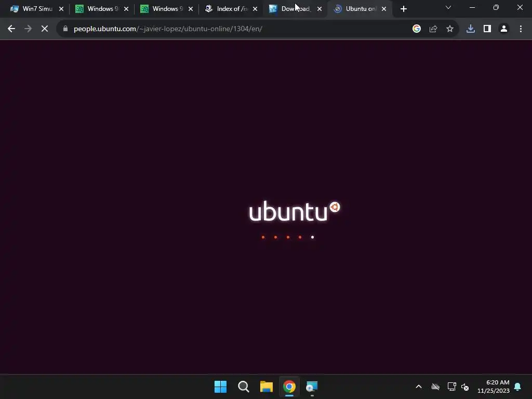532x399 pixels.
Task: Stop loading the page
Action: [x=45, y=29]
